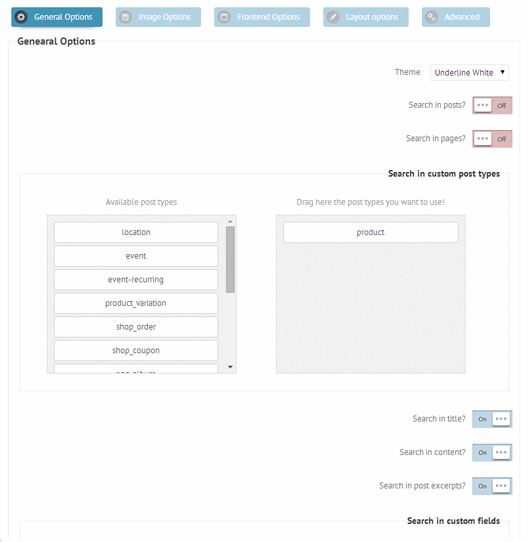Click the shop_order post type item

pyautogui.click(x=136, y=327)
